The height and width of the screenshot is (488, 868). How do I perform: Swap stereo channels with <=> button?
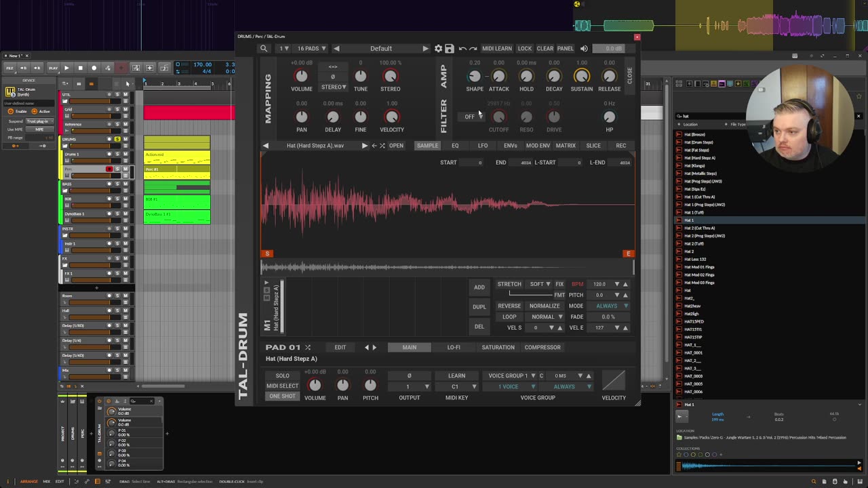tap(333, 67)
